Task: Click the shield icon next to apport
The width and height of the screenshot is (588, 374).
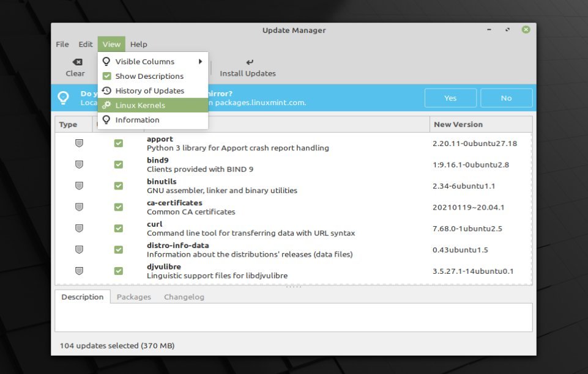Action: pos(79,144)
